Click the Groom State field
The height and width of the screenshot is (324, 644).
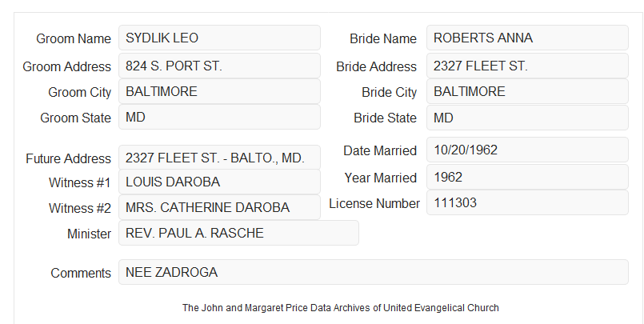[x=219, y=117]
